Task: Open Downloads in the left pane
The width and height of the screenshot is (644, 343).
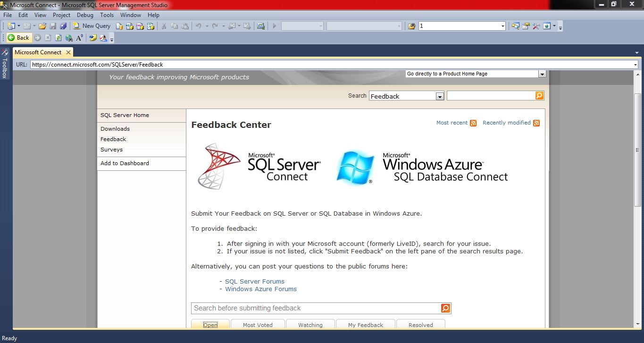Action: tap(115, 129)
